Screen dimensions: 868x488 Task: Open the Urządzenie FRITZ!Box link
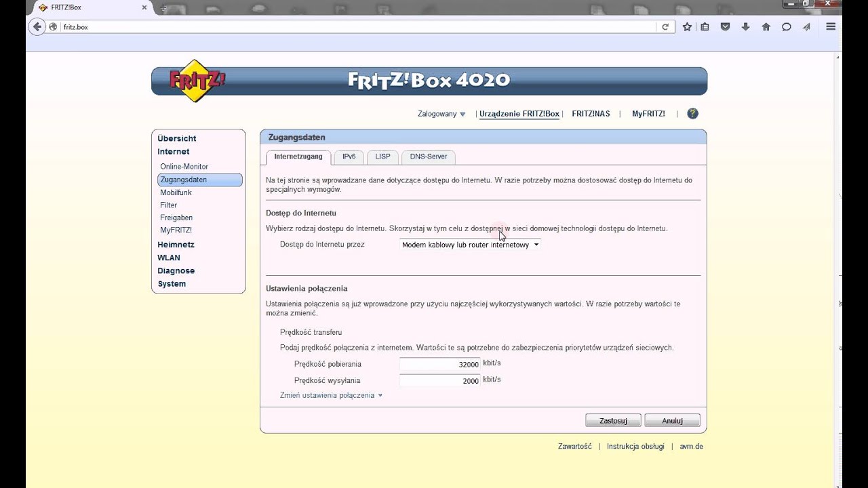click(519, 114)
